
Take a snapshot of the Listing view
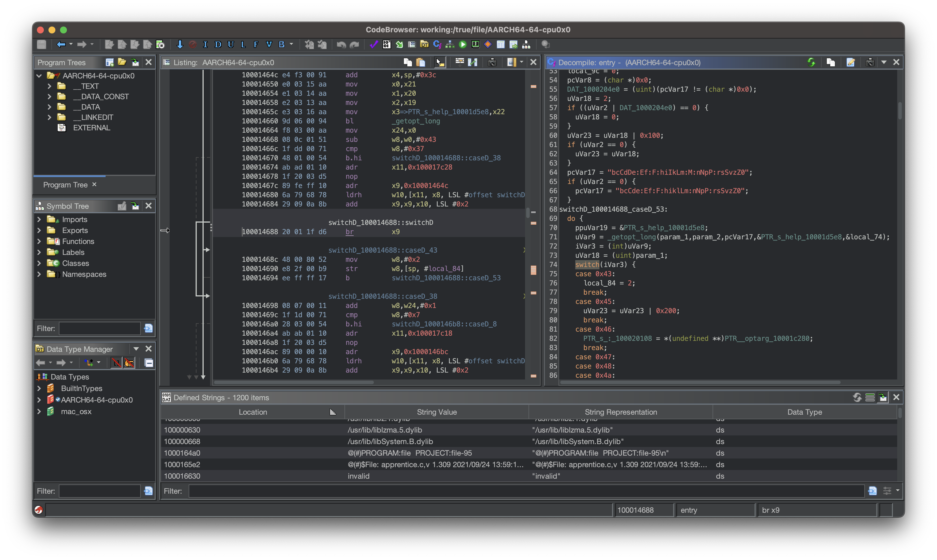point(492,62)
